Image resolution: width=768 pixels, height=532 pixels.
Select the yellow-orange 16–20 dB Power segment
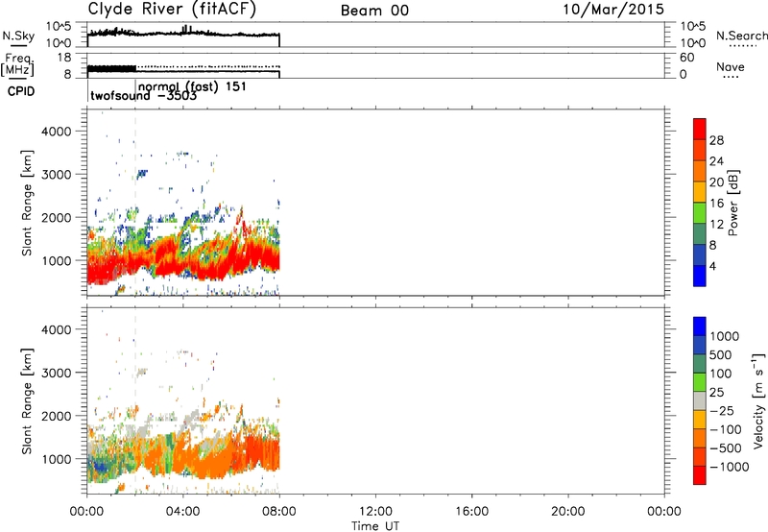tap(700, 192)
